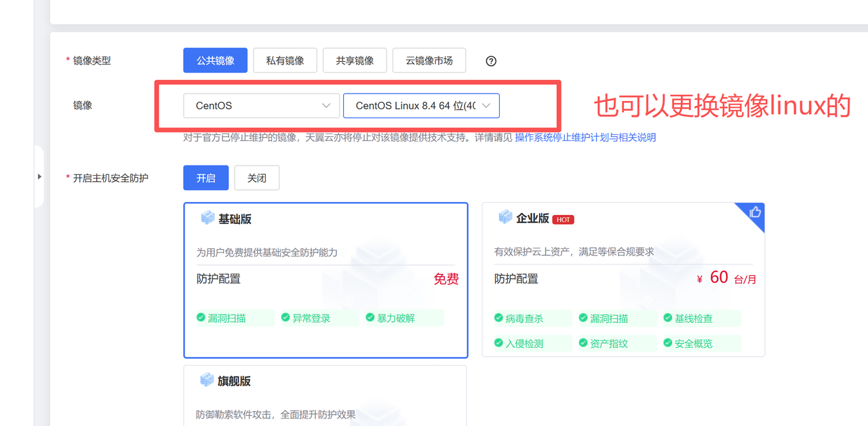Turn on host security with 开启
Screen dimensions: 868x426
[206, 178]
